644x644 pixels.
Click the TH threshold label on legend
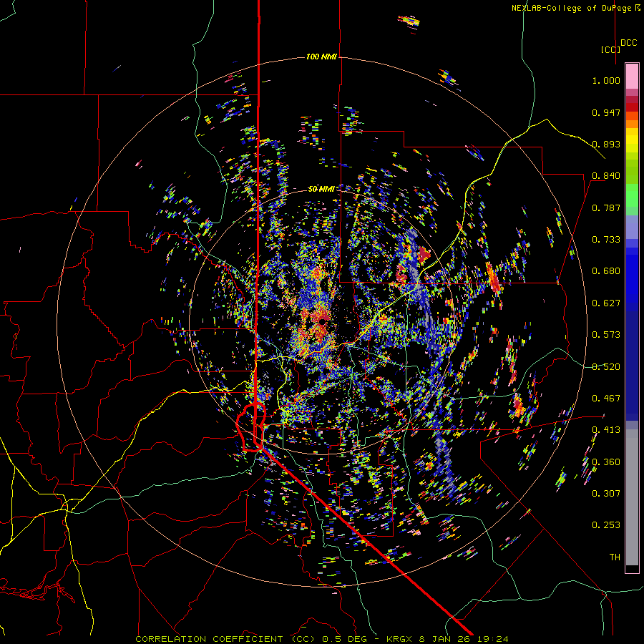click(615, 557)
